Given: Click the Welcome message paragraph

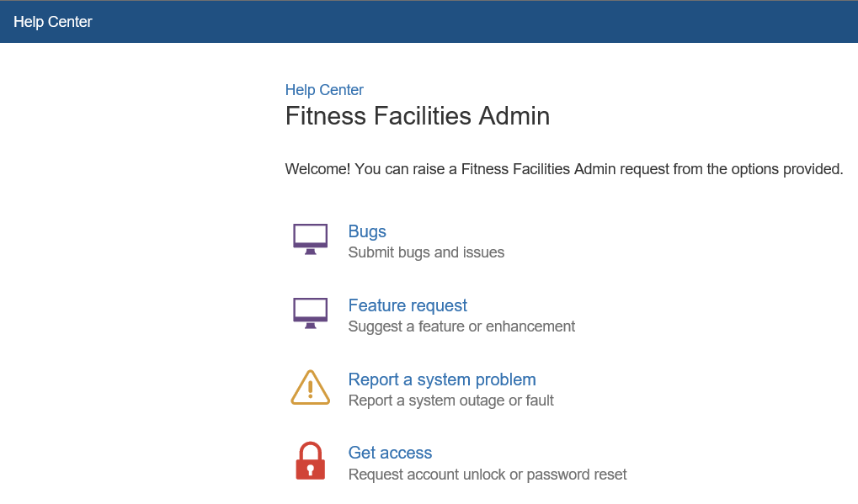Looking at the screenshot, I should tap(564, 169).
